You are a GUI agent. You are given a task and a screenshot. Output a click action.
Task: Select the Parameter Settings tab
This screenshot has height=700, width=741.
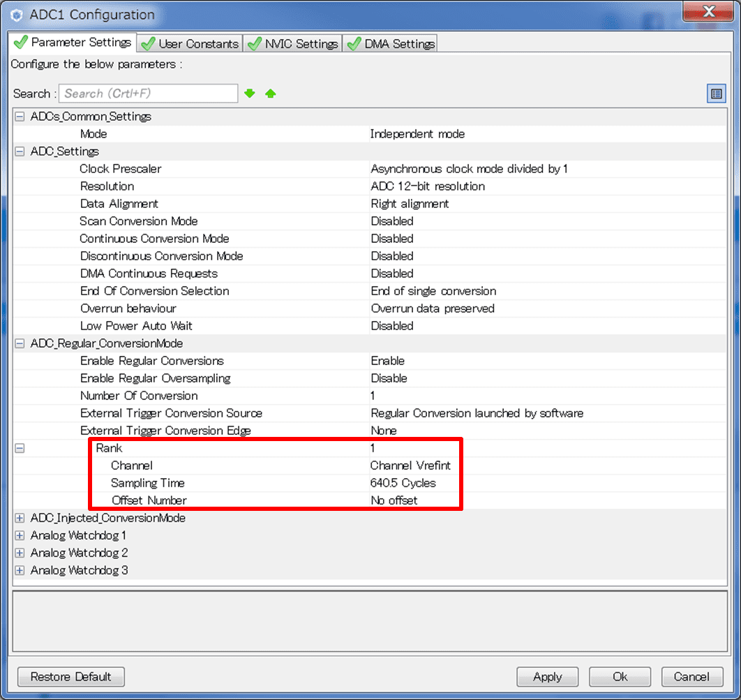coord(73,43)
